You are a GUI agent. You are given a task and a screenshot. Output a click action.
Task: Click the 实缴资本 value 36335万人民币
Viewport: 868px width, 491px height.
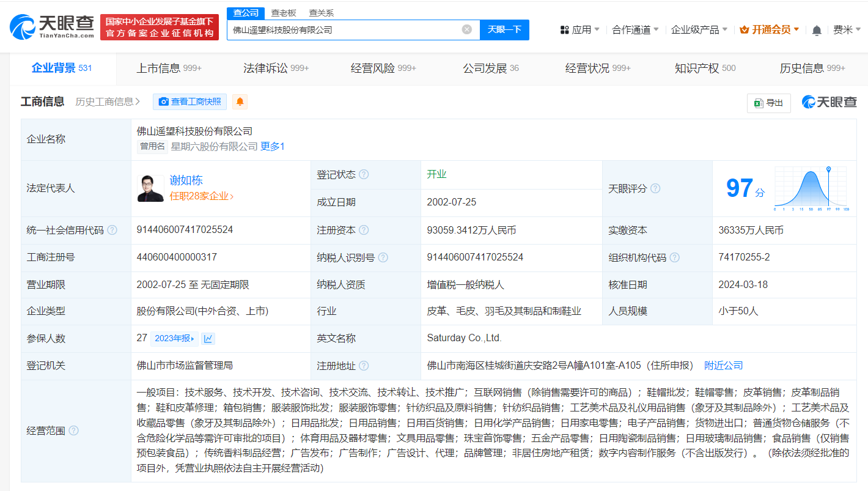coord(751,230)
